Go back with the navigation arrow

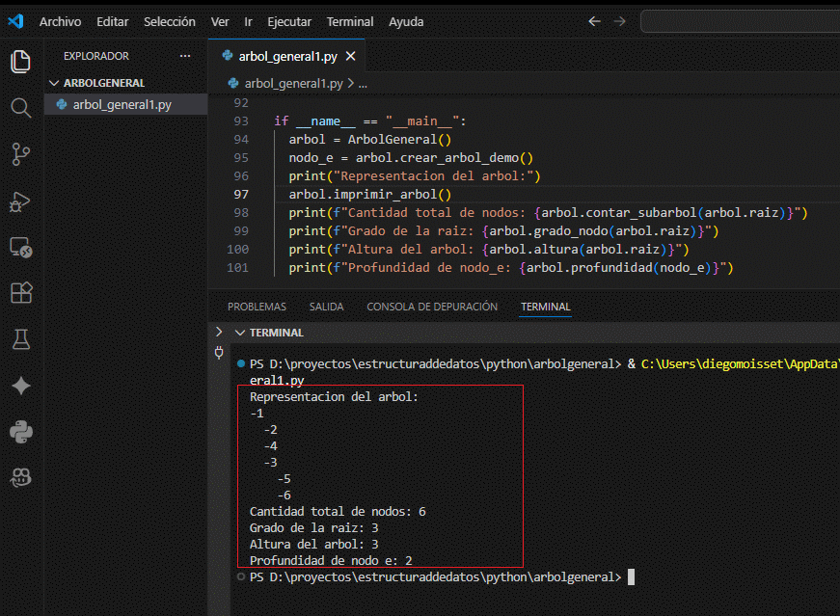coord(594,21)
